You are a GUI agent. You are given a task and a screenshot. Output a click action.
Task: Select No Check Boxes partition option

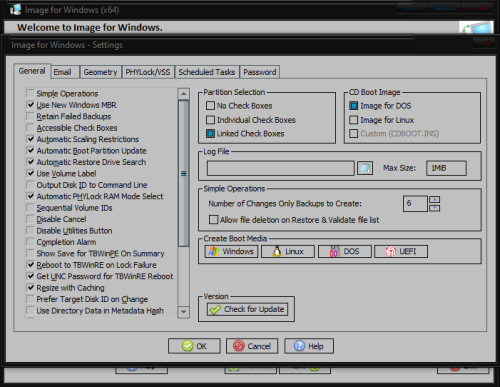click(x=210, y=106)
